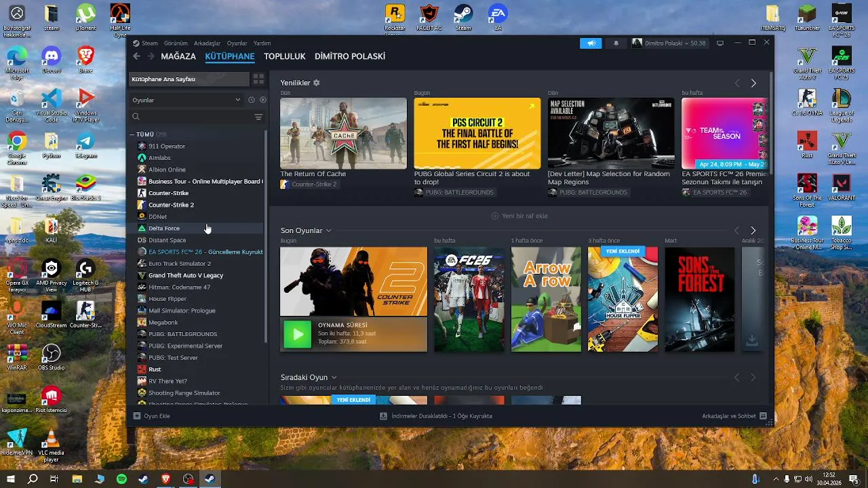Open DİMİTRO POLASKİ profile tab
Screen dimensions: 868x488
[x=350, y=56]
